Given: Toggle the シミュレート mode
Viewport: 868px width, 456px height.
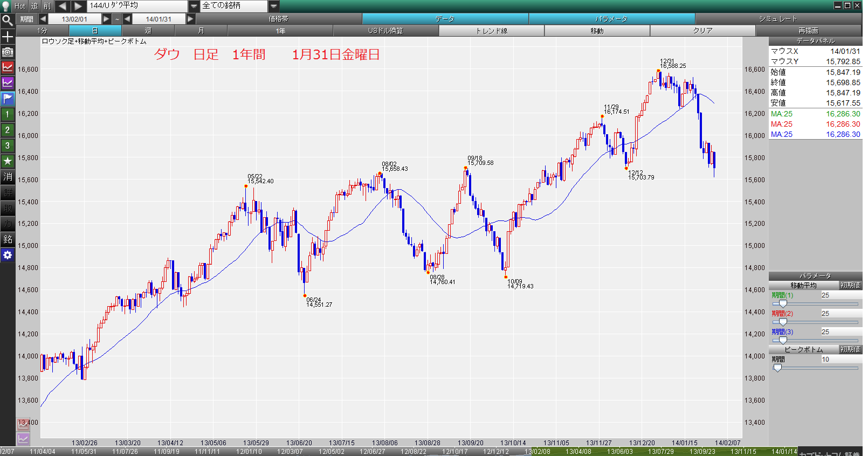Looking at the screenshot, I should point(779,19).
